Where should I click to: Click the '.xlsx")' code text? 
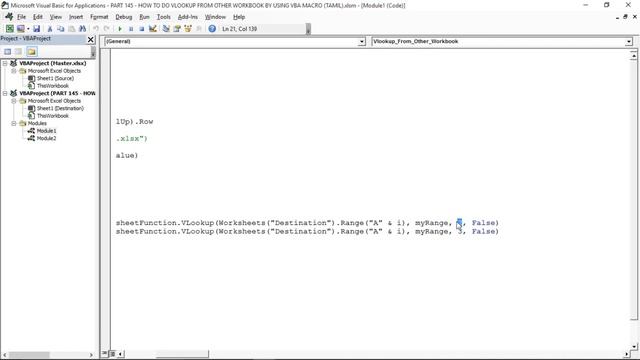pyautogui.click(x=131, y=139)
